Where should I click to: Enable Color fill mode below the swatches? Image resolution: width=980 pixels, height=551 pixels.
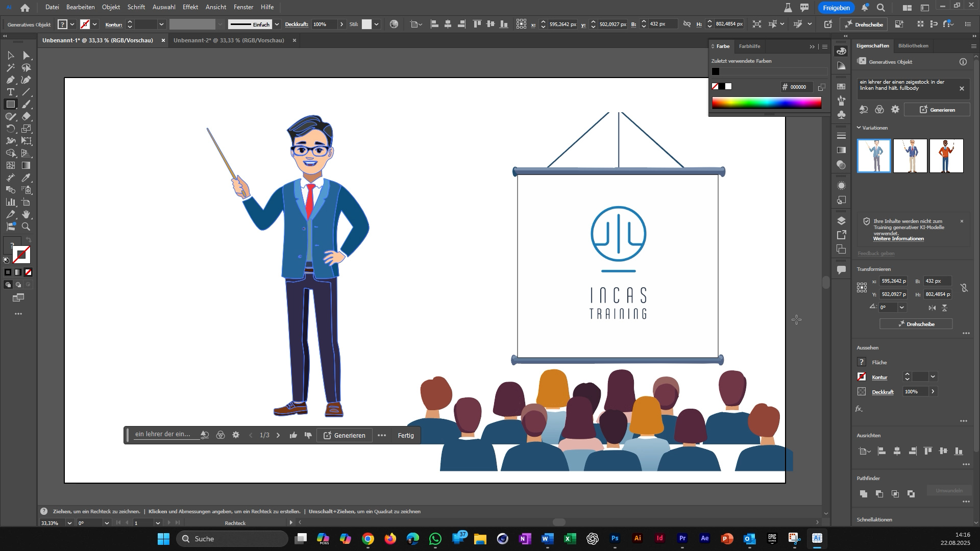[8, 272]
